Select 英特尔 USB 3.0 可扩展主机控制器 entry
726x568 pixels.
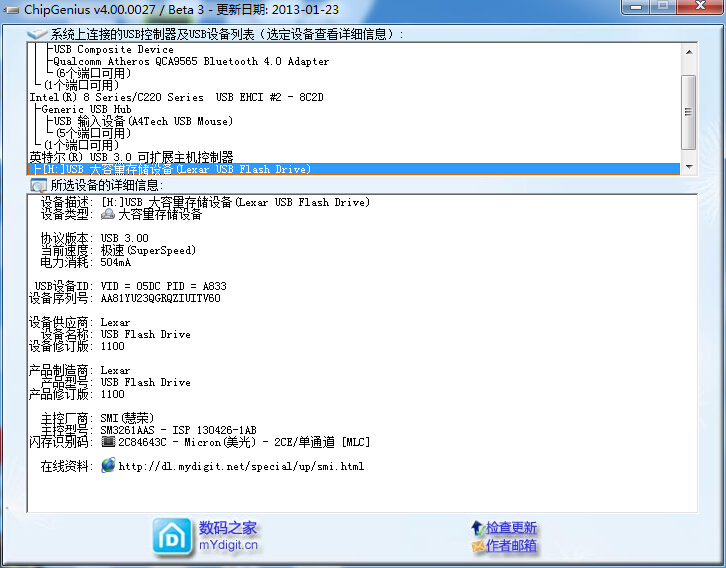pos(131,157)
